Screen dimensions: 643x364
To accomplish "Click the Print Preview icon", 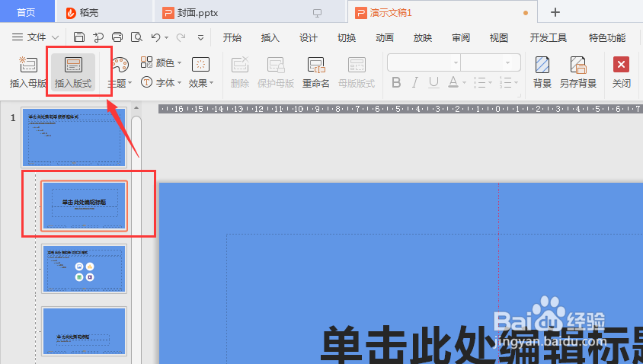I will (x=136, y=37).
